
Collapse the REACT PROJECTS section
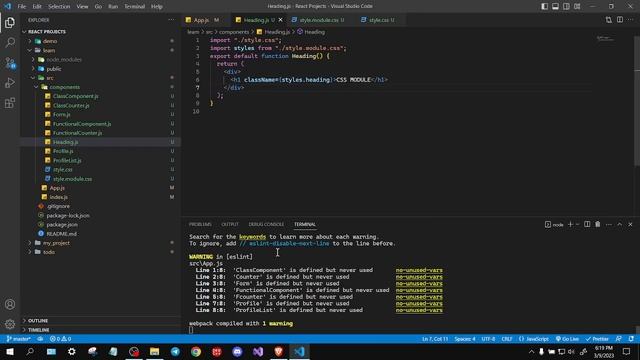[47, 31]
